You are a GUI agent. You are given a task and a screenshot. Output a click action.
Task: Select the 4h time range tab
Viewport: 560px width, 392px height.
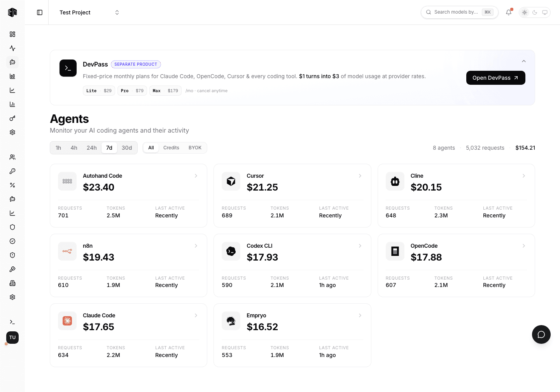[74, 148]
